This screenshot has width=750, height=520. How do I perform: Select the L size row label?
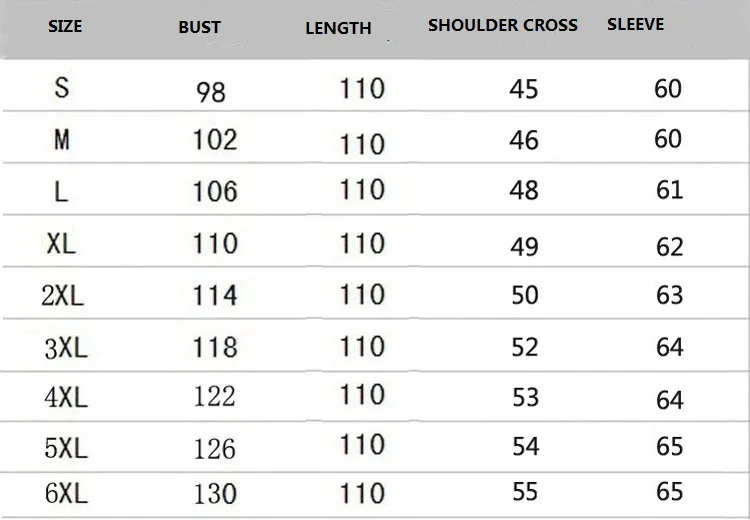pyautogui.click(x=61, y=192)
